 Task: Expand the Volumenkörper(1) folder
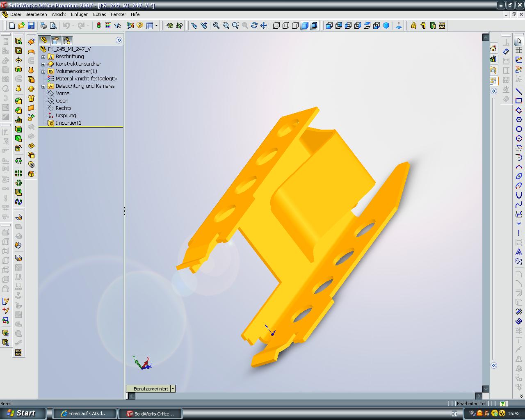43,71
